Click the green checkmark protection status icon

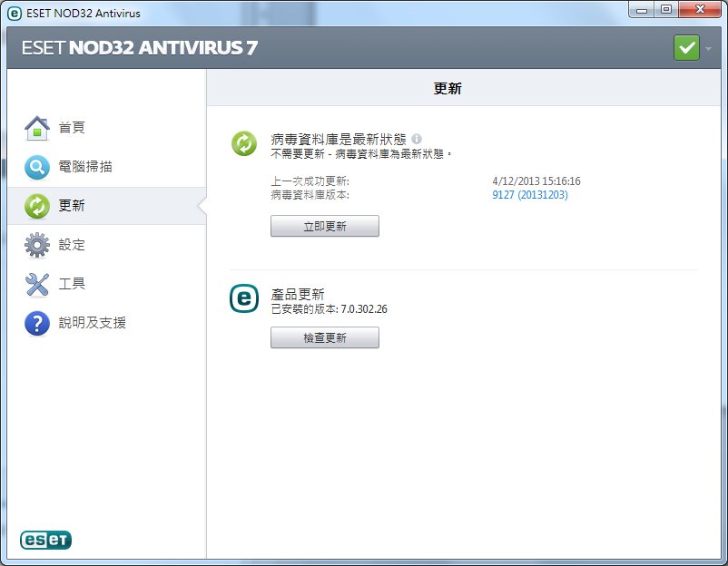click(686, 47)
